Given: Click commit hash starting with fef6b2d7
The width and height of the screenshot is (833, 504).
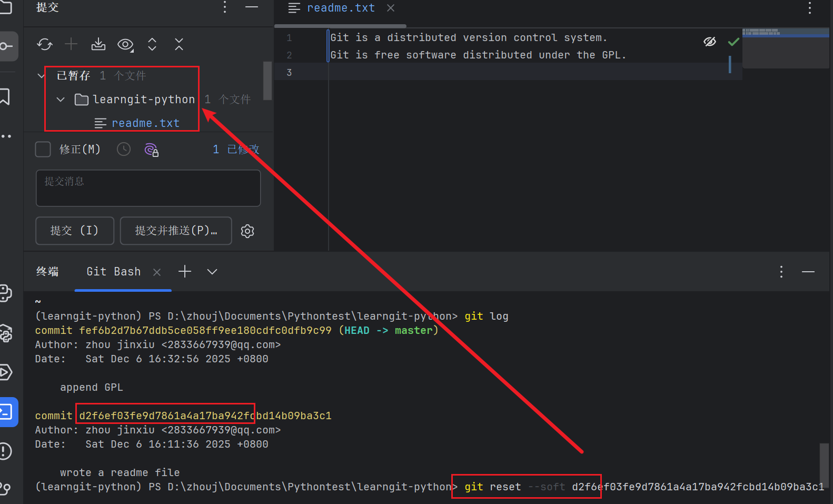Looking at the screenshot, I should click(x=205, y=330).
